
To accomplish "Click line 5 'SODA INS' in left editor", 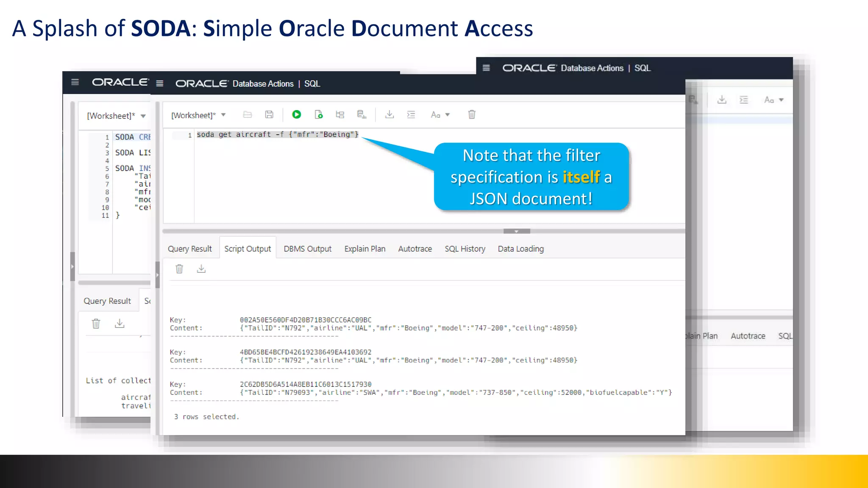I will (x=133, y=168).
